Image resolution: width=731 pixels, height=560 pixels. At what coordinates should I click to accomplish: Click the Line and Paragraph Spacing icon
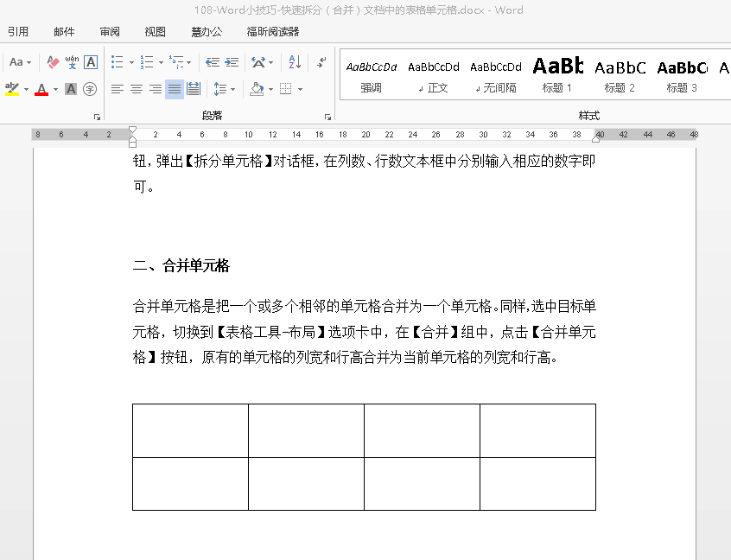(x=220, y=89)
